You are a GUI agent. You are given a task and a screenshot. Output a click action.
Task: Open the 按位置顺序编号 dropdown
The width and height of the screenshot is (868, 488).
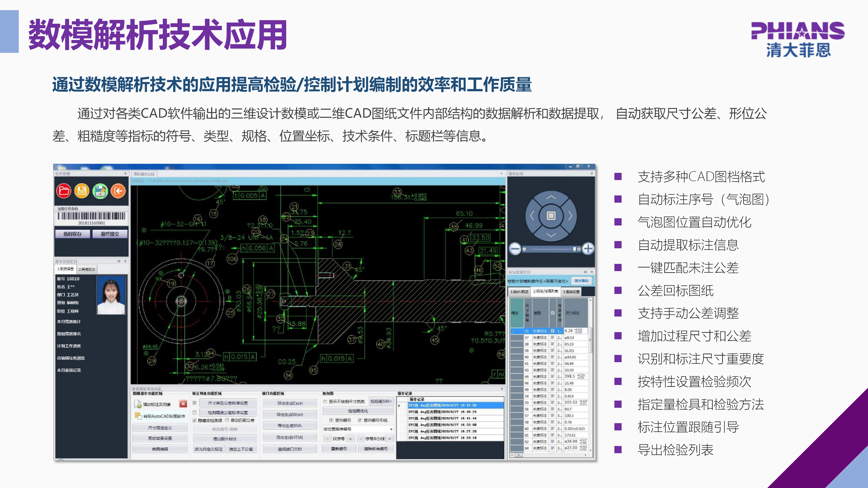pyautogui.click(x=391, y=429)
